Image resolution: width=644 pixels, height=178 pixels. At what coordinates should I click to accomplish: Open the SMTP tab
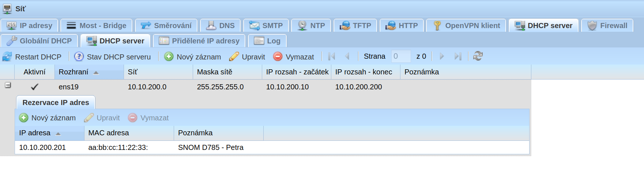click(x=266, y=26)
